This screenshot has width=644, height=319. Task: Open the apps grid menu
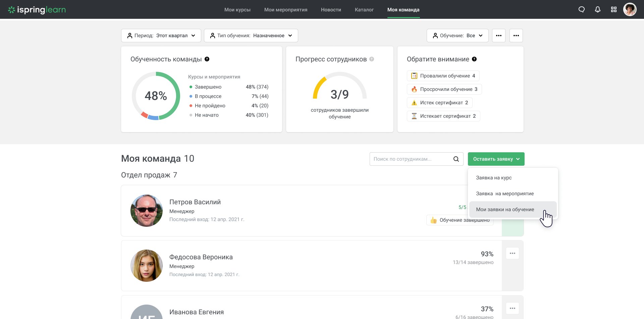(614, 9)
